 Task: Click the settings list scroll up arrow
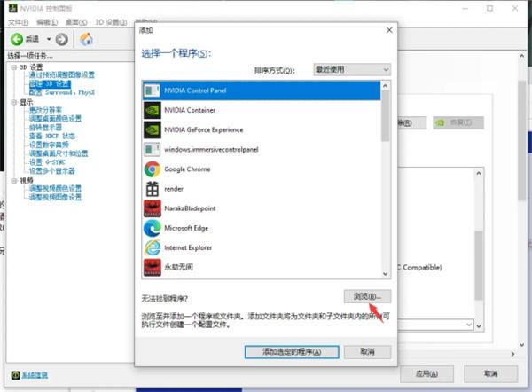click(479, 174)
